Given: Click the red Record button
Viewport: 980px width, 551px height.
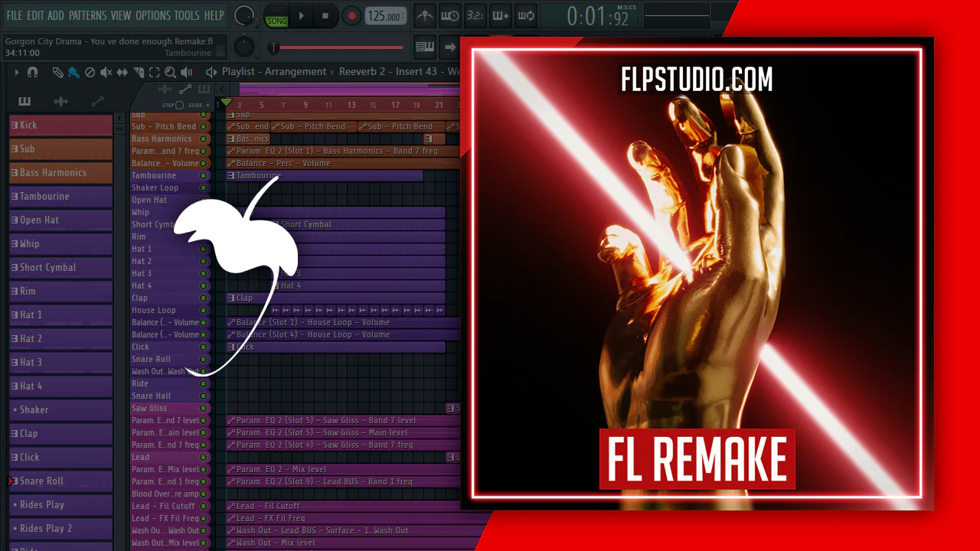Looking at the screenshot, I should (351, 16).
